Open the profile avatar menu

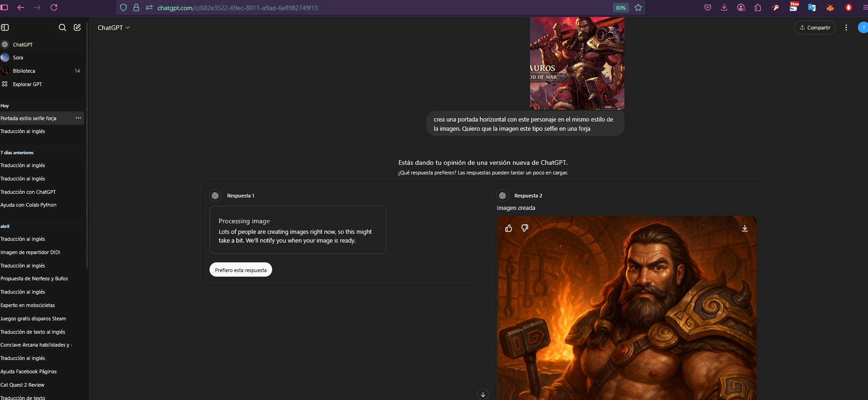coord(863,28)
